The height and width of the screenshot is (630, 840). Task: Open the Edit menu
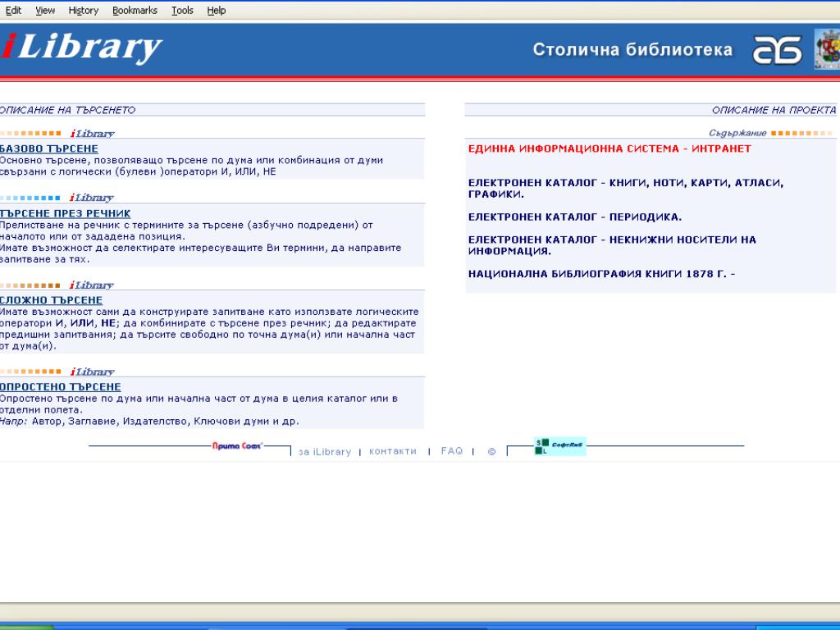(13, 10)
